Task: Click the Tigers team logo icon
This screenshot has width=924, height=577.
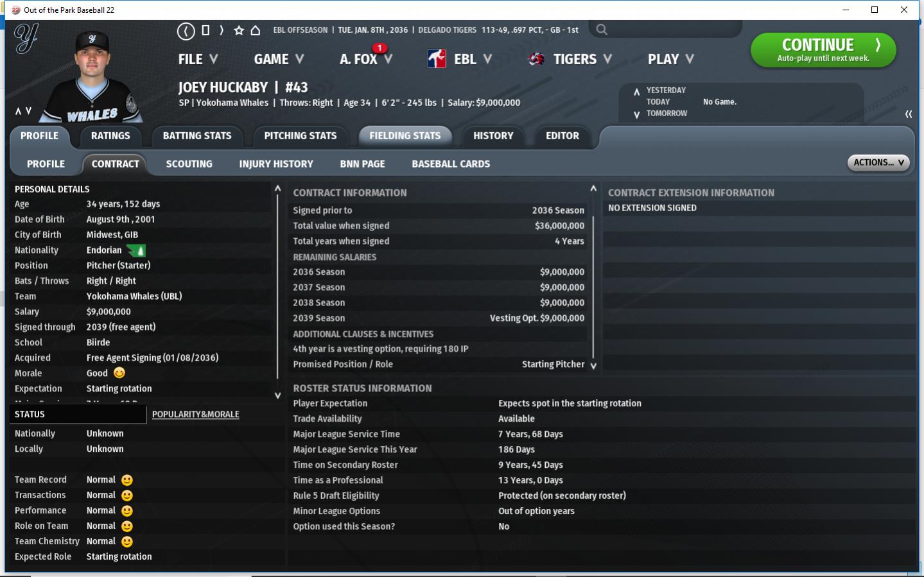Action: pos(536,59)
